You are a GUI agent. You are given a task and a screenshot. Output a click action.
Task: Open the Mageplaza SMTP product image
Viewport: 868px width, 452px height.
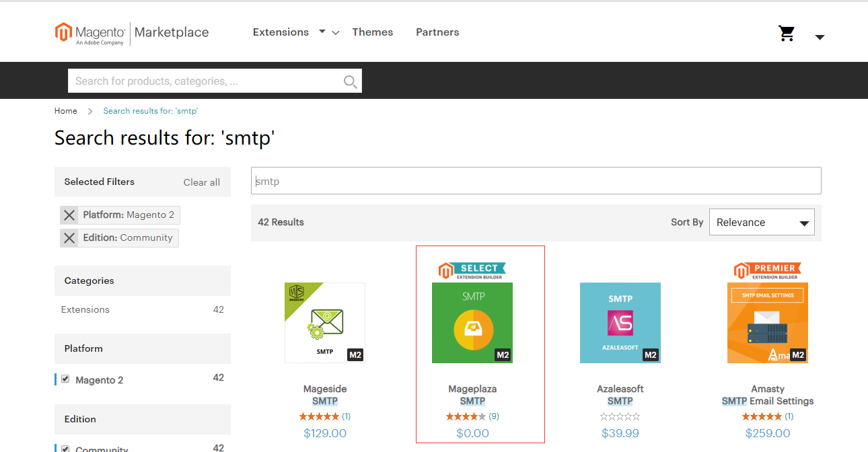click(472, 323)
